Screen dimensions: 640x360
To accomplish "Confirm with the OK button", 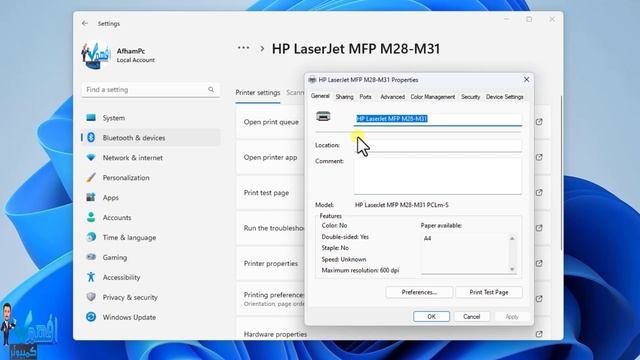I will click(x=431, y=316).
